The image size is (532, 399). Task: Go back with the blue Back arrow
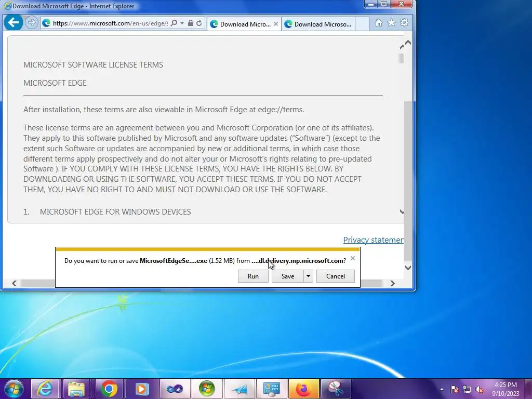[13, 23]
